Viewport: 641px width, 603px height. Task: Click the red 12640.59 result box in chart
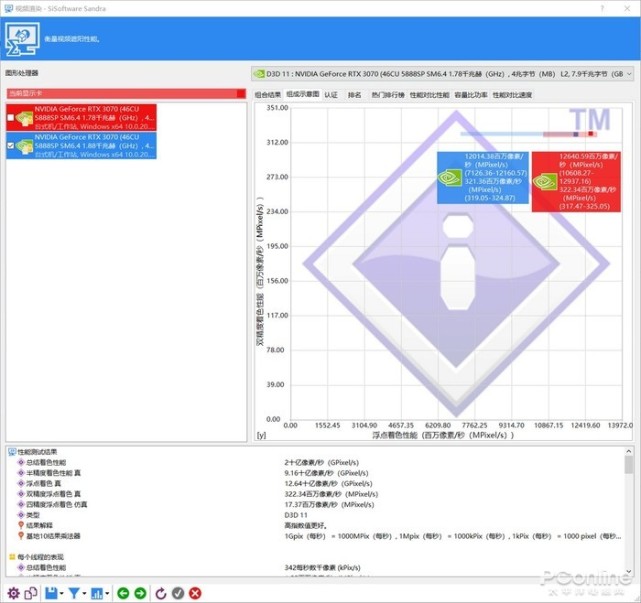pyautogui.click(x=576, y=182)
